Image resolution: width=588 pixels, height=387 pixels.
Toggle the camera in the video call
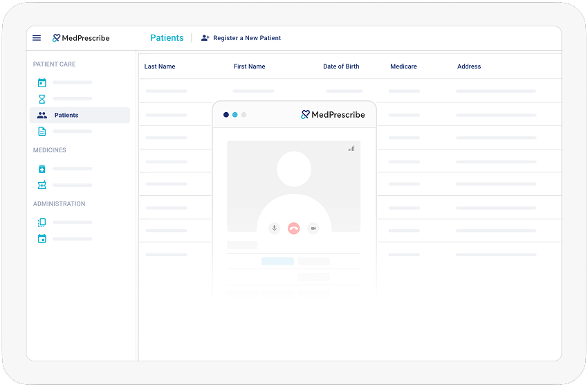coord(313,228)
